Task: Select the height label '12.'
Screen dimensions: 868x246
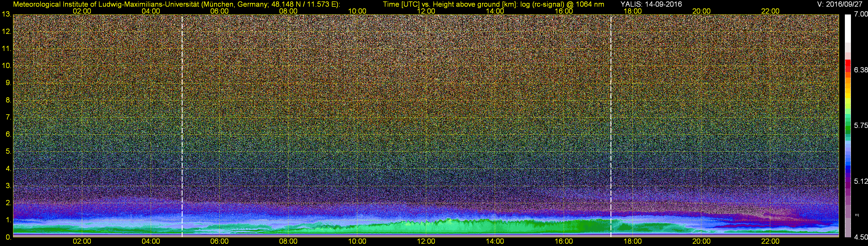Action: [x=6, y=32]
